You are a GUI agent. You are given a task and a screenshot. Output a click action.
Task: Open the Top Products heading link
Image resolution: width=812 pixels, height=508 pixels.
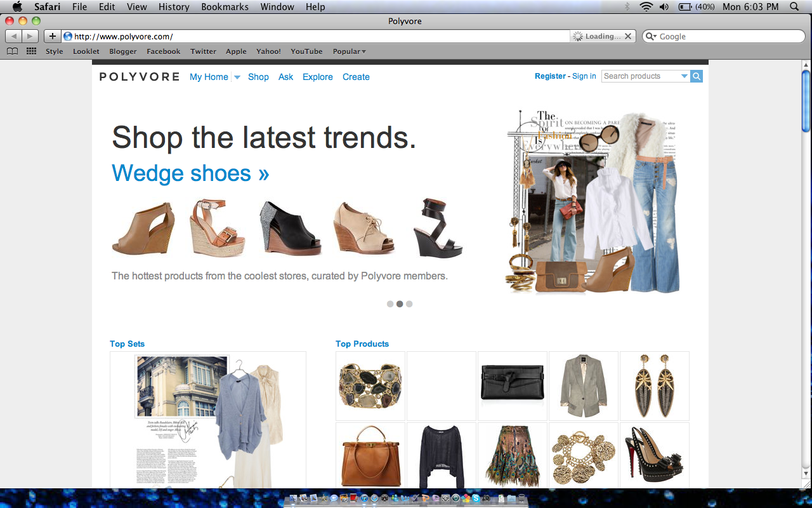point(362,344)
